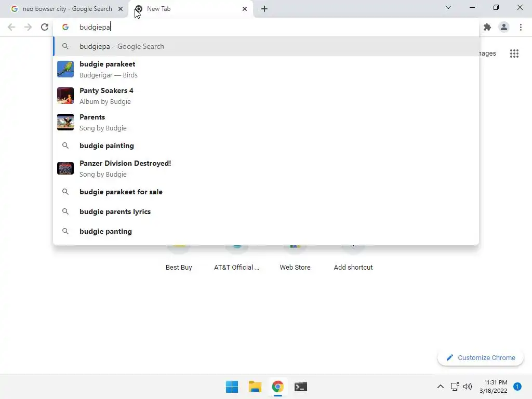532x399 pixels.
Task: Click search icon beside budgie painting
Action: 65,145
